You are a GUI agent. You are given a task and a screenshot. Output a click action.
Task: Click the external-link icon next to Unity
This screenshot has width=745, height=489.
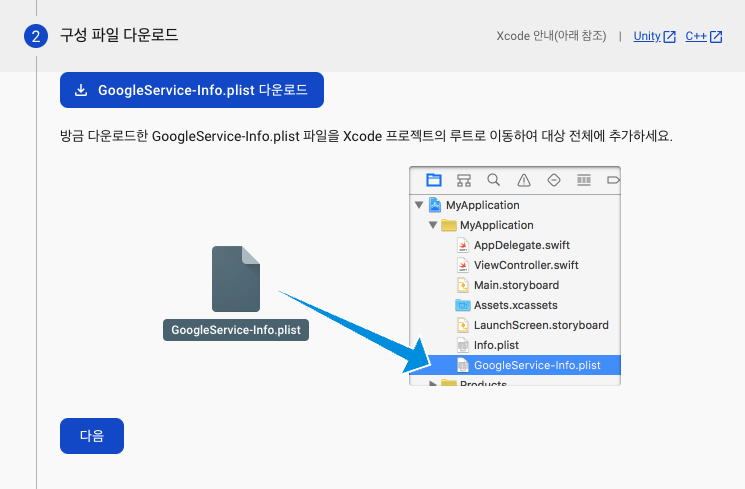[x=669, y=37]
